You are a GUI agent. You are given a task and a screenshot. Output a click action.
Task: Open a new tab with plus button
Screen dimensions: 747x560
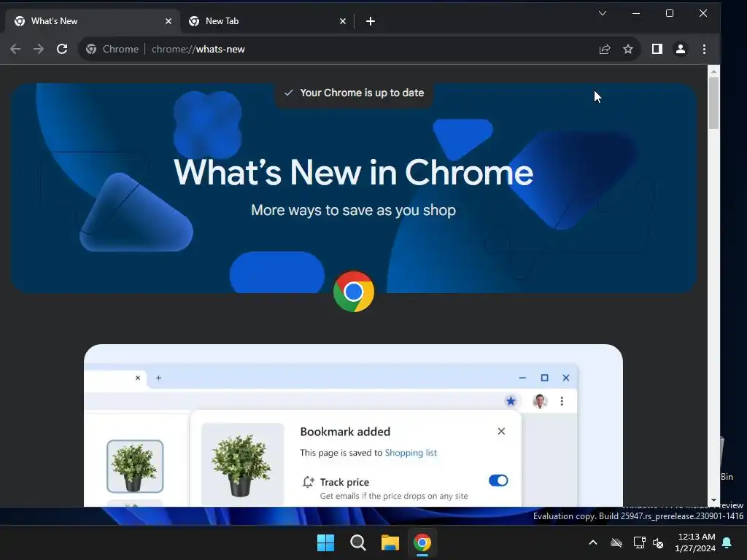(x=370, y=21)
